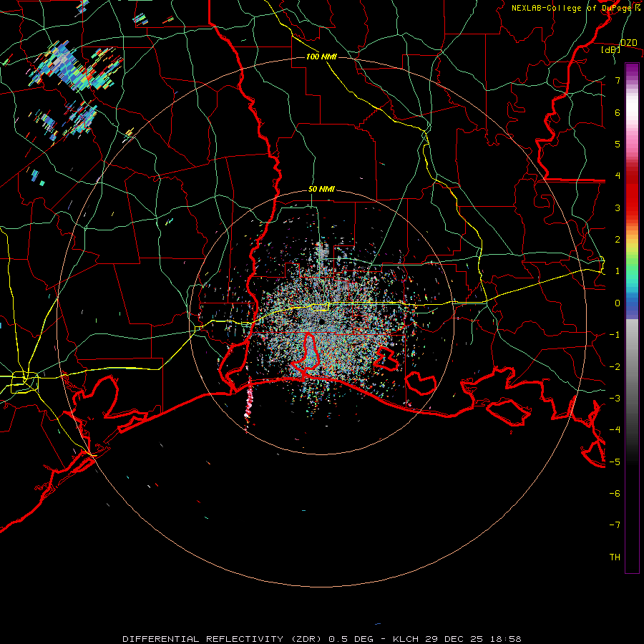Click the purple top of the color bar
The width and height of the screenshot is (644, 644).
632,70
